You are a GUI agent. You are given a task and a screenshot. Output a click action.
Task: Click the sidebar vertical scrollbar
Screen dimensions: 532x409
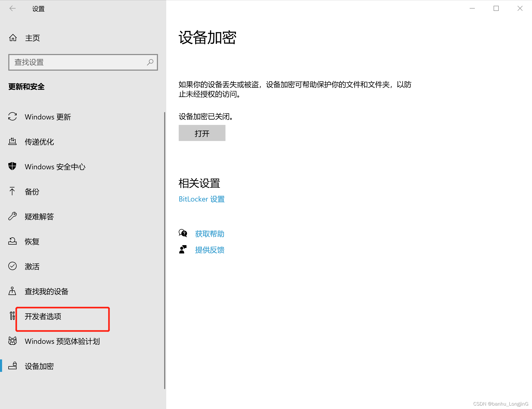pyautogui.click(x=165, y=251)
